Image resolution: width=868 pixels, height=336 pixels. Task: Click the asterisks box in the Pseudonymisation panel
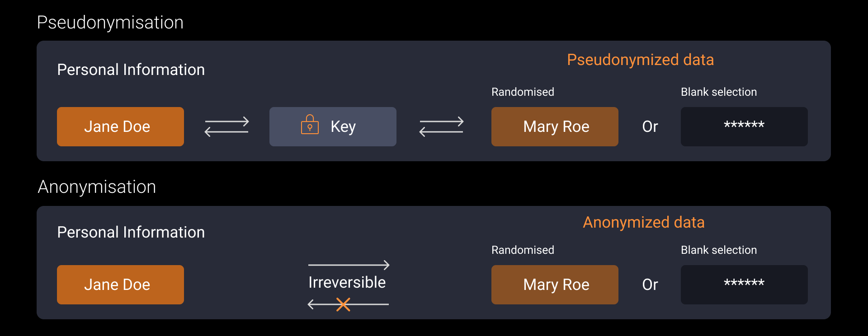tap(744, 126)
